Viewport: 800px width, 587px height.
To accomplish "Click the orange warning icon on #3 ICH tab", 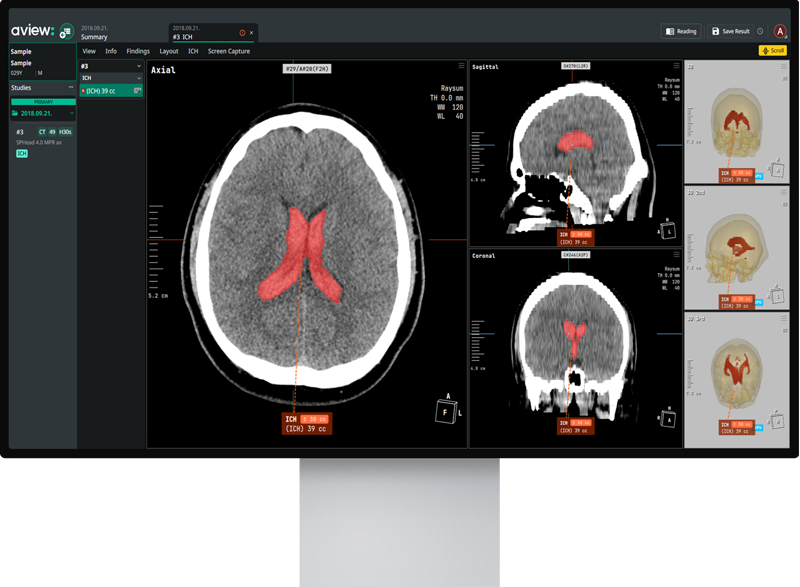I will pos(242,33).
